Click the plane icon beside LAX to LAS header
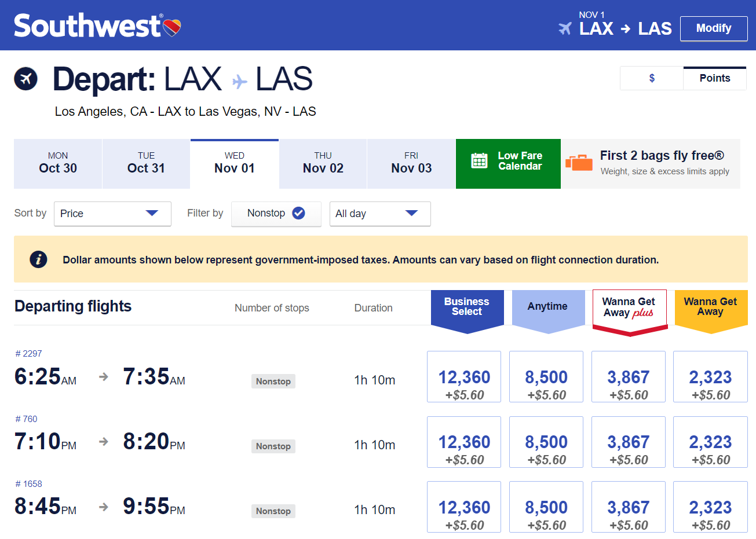The width and height of the screenshot is (756, 539). click(564, 28)
